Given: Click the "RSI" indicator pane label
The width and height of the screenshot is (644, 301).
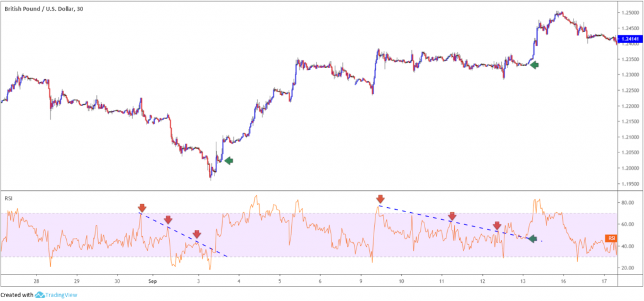Looking at the screenshot, I should click(x=8, y=198).
